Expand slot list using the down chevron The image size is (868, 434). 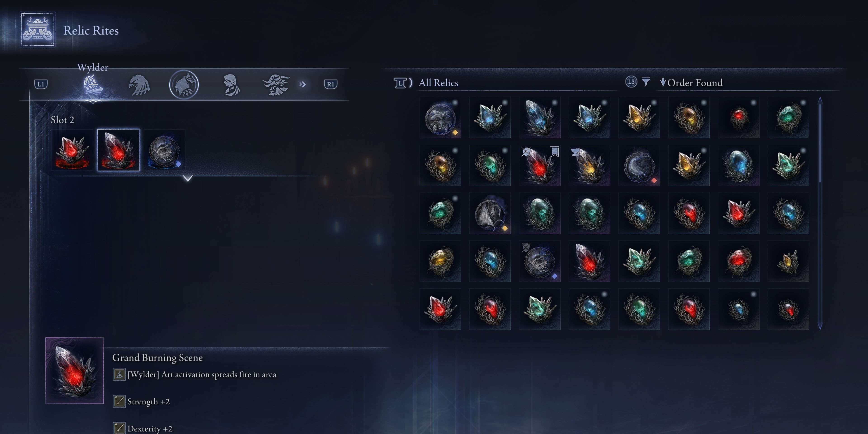click(x=188, y=178)
